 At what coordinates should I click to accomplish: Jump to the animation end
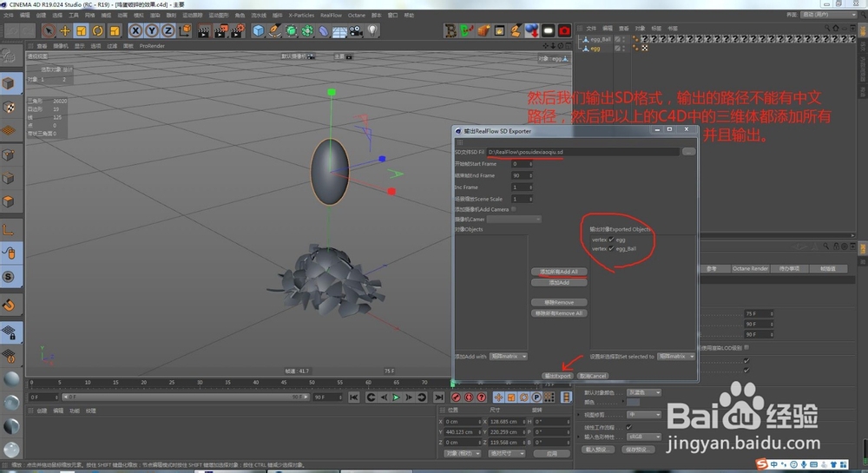438,397
